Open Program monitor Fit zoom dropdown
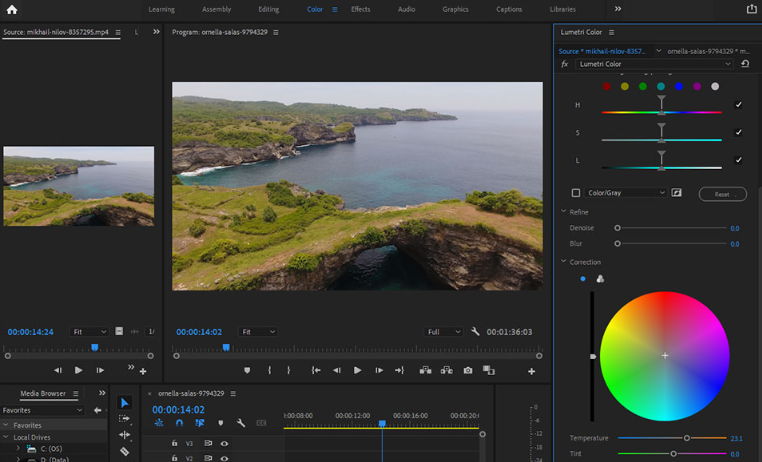 pos(258,332)
